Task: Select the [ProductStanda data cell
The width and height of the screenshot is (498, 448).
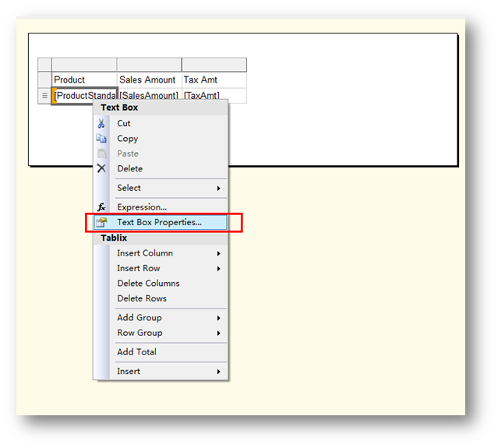Action: point(84,95)
